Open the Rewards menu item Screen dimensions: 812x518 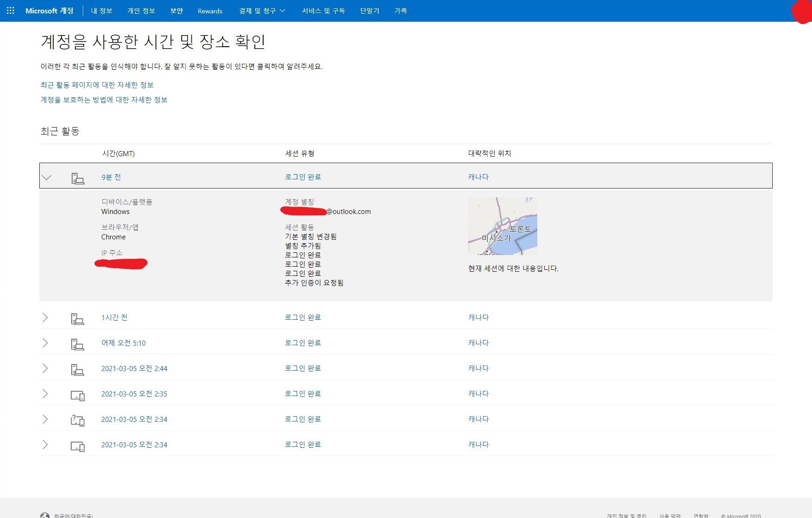(x=210, y=11)
